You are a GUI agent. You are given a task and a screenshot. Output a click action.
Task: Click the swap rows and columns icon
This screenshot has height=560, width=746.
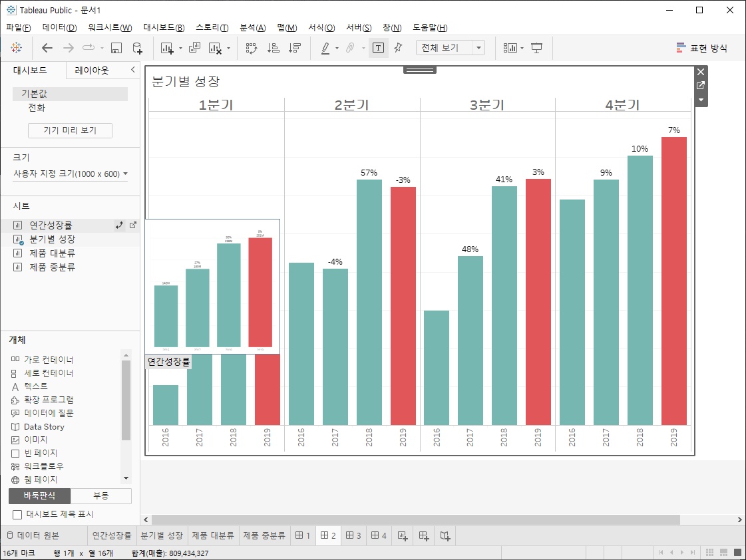tap(251, 47)
